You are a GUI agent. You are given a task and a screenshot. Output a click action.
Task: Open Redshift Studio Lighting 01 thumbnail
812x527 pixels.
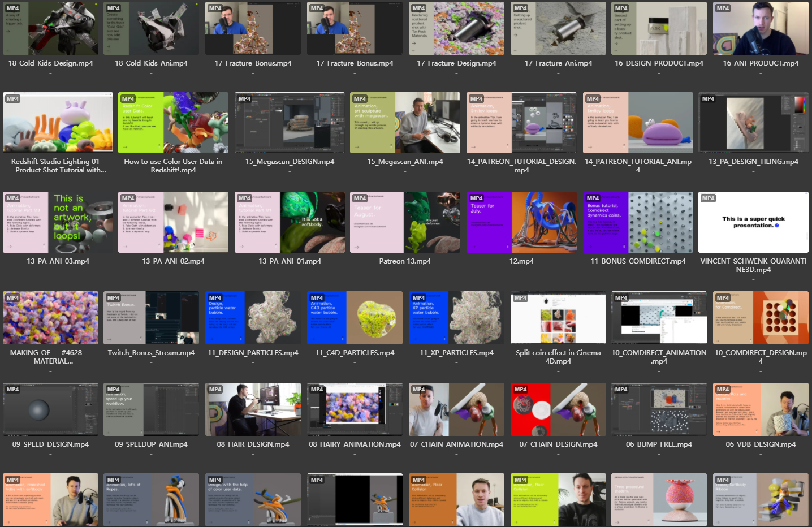click(x=58, y=123)
